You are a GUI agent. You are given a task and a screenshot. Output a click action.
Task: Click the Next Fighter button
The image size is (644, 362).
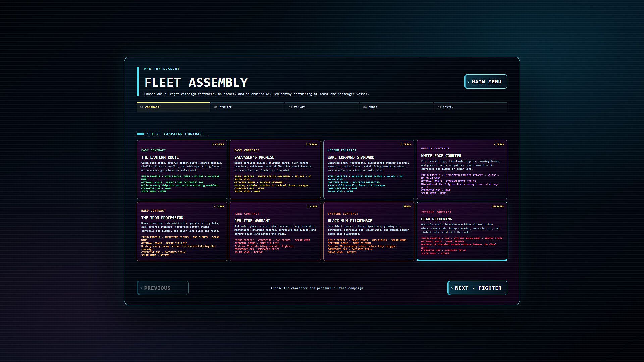click(477, 288)
